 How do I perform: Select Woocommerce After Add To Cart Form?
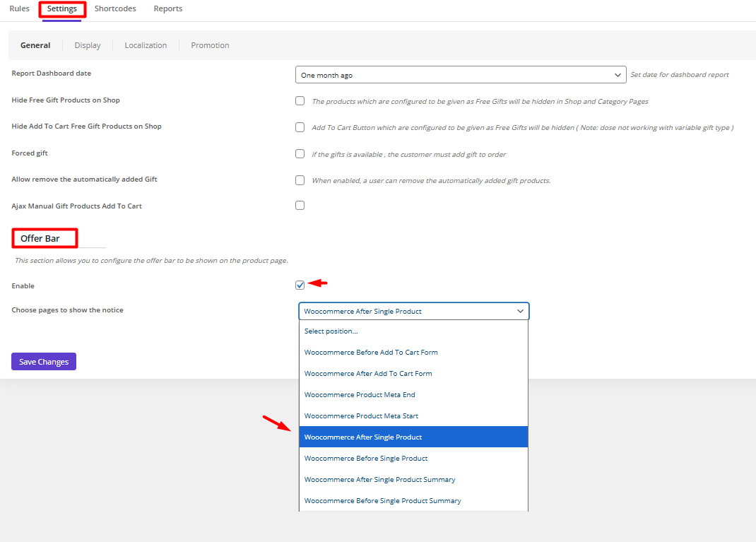[x=413, y=374]
